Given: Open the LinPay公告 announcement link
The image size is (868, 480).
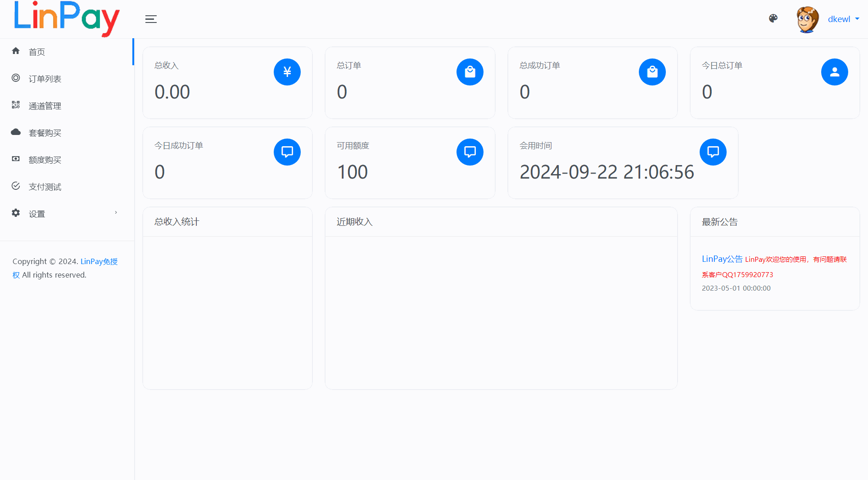Looking at the screenshot, I should click(722, 259).
